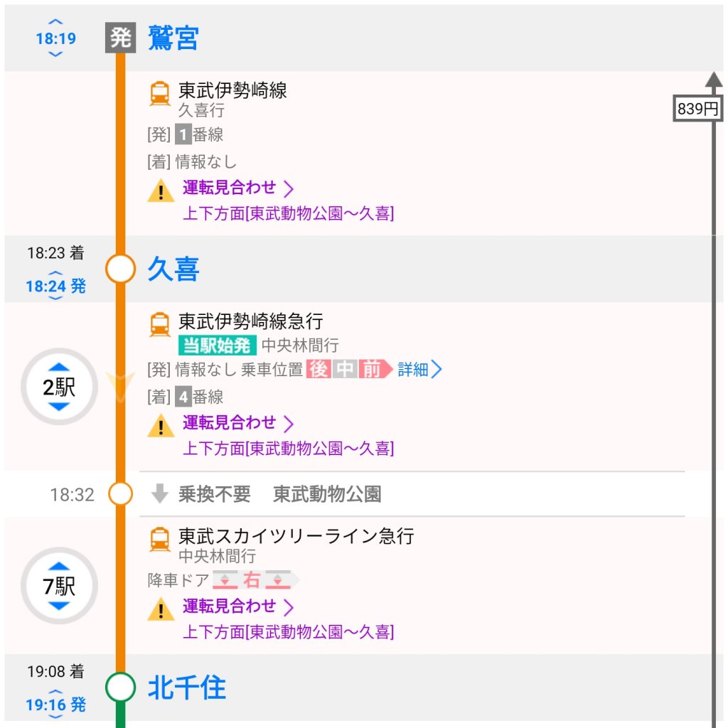The width and height of the screenshot is (728, 728).
Task: Tap warning triangle in スカイツリーライン急行 section
Action: (x=161, y=609)
